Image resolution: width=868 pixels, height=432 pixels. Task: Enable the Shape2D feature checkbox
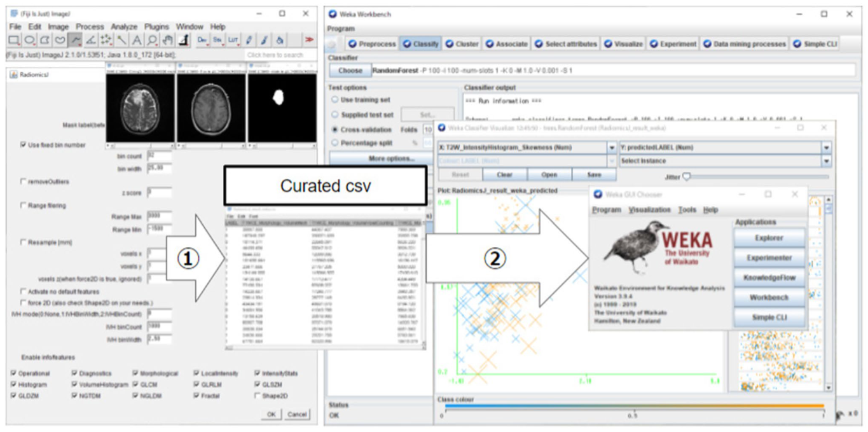[x=257, y=396]
